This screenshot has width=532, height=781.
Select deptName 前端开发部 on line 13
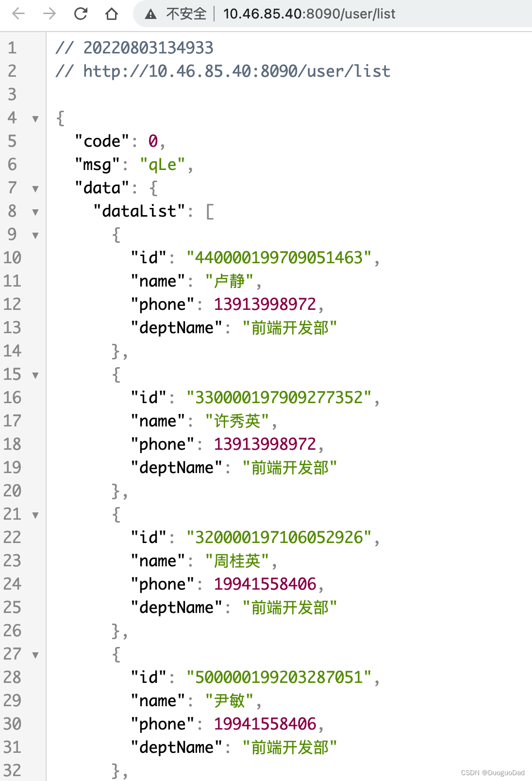point(289,328)
